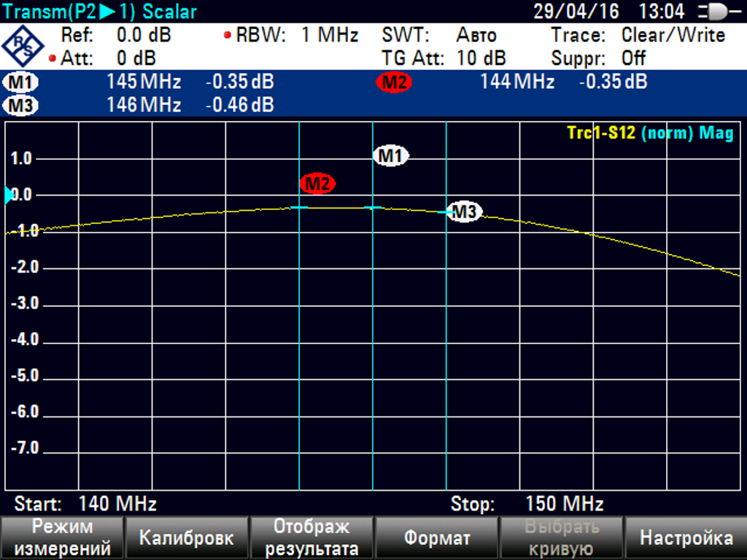The image size is (747, 560).
Task: Click the Rohde & Schwarz logo icon
Action: [23, 47]
